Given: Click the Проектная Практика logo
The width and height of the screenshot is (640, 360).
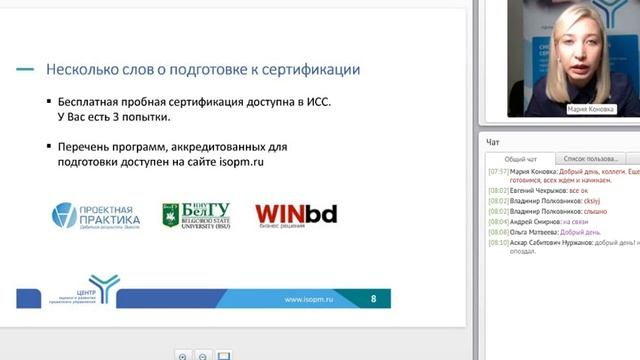Looking at the screenshot, I should (96, 216).
